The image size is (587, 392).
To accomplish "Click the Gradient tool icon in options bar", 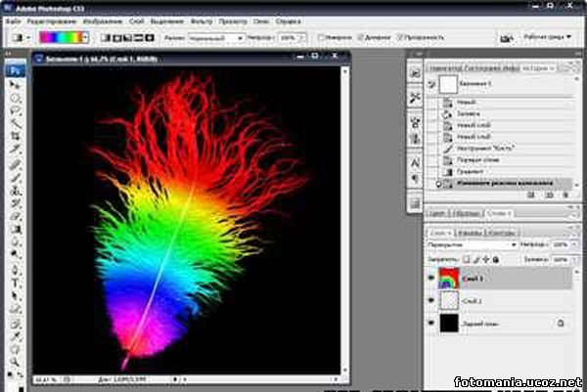I will click(19, 37).
